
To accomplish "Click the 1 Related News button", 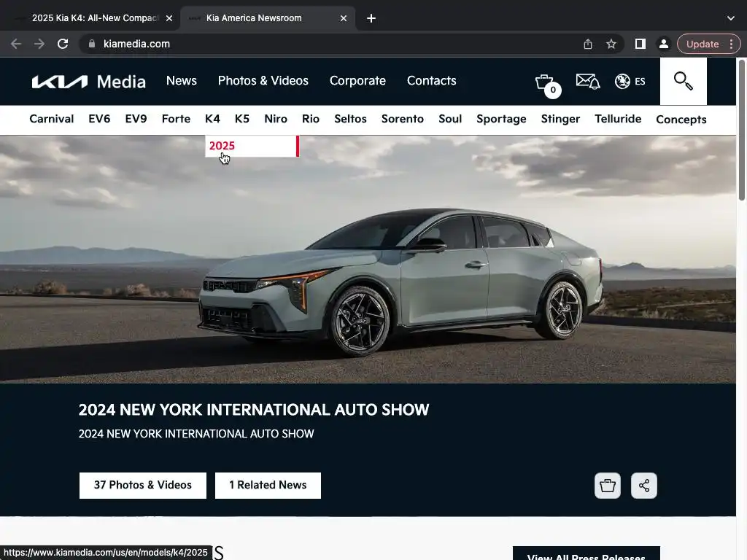I will tap(268, 486).
